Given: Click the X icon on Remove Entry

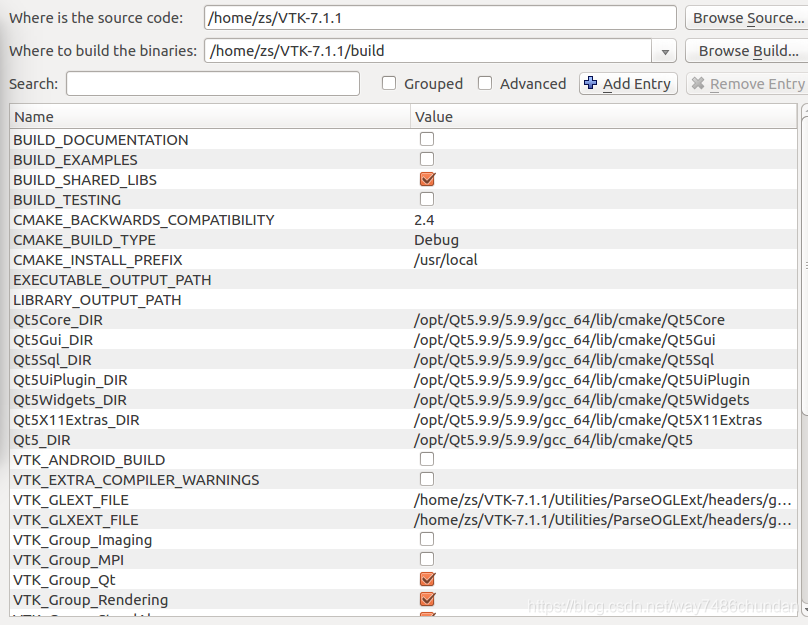Looking at the screenshot, I should click(x=698, y=83).
